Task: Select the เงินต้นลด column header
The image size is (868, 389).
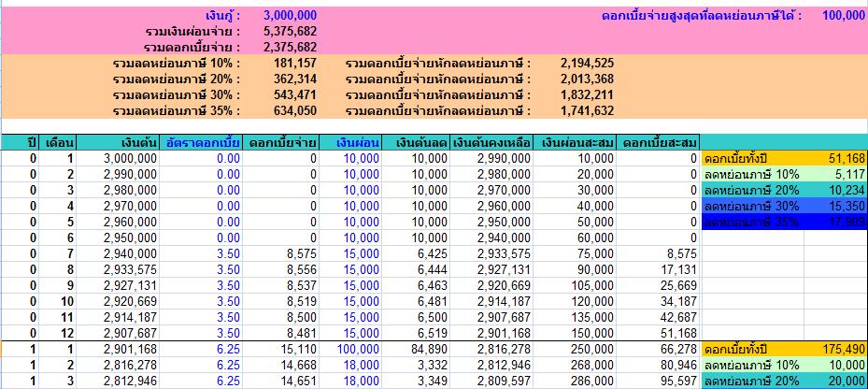Action: (417, 142)
